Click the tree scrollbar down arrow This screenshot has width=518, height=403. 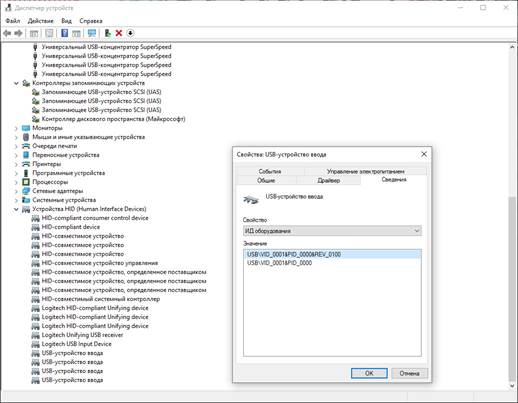pyautogui.click(x=512, y=386)
